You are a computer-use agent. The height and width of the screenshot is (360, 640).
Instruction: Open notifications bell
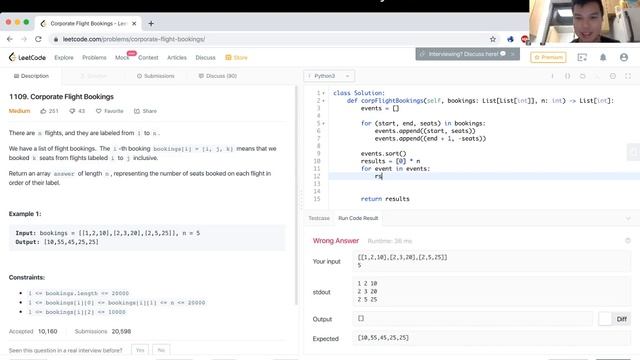603,58
